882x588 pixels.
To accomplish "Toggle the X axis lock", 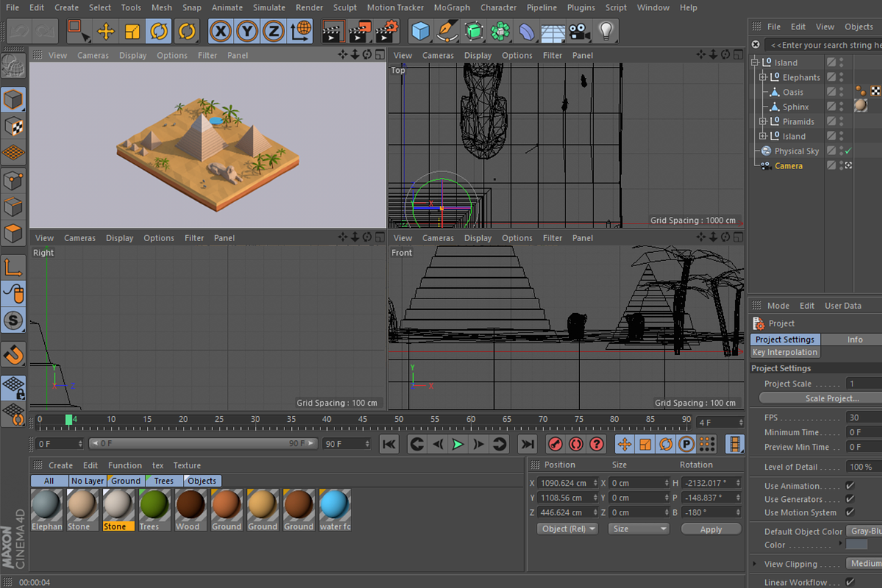I will tap(221, 31).
